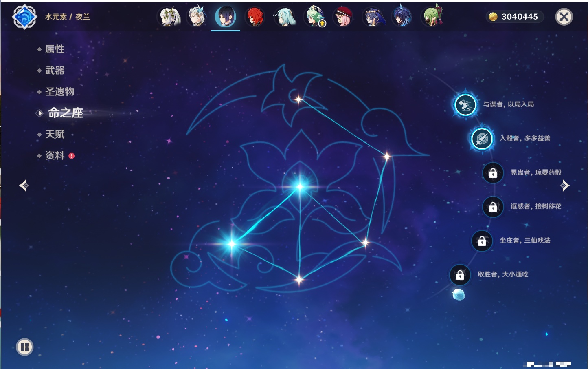This screenshot has height=369, width=588.
Task: Click the Hydro element emblem icon
Action: click(x=25, y=17)
